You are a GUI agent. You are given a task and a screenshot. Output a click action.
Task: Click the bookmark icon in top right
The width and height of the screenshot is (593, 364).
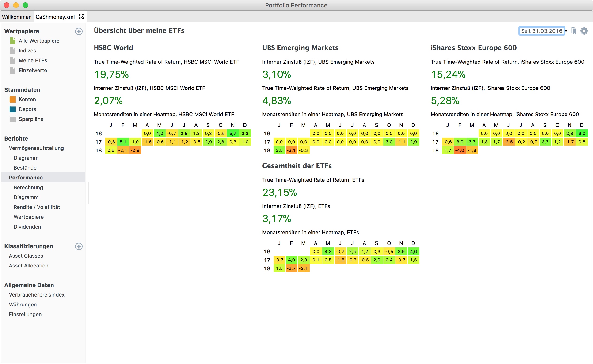574,31
